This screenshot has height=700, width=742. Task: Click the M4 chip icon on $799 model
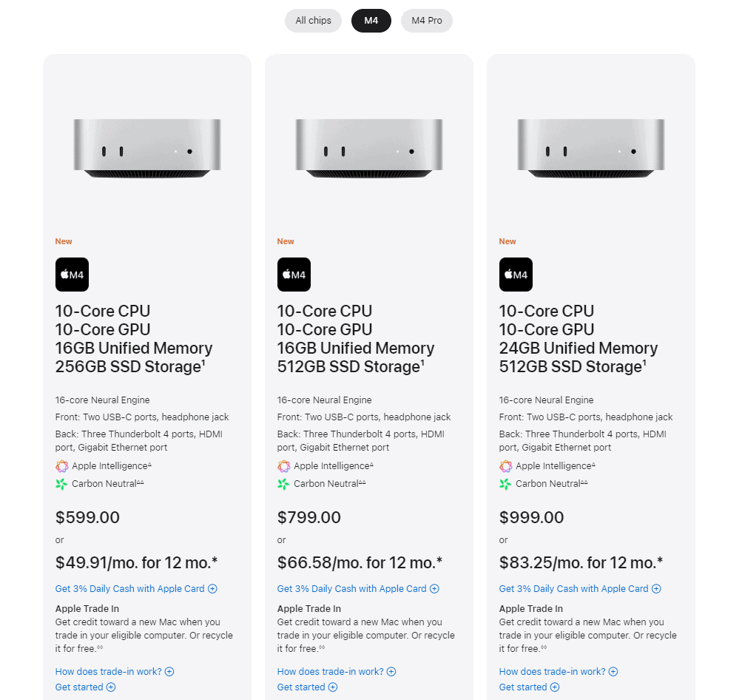click(x=294, y=275)
